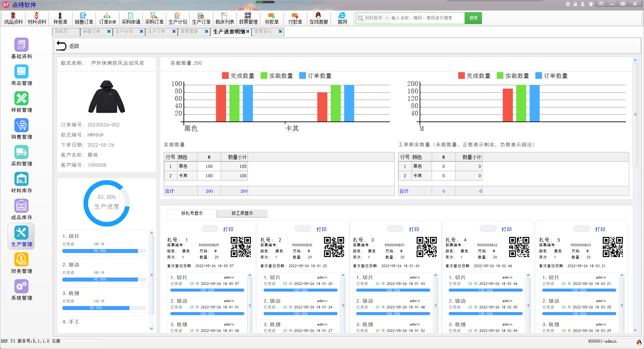Close the 菲票管理 tab
The image size is (644, 349).
(207, 32)
